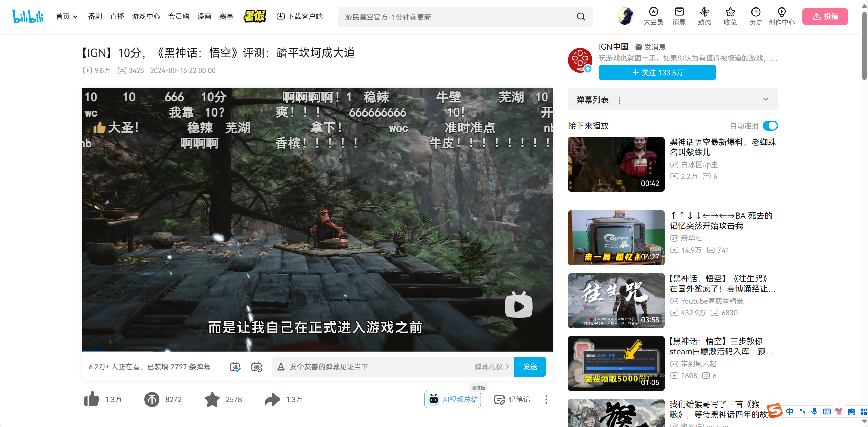The image size is (868, 427).
Task: Open 会员购 navigation item
Action: tap(179, 16)
